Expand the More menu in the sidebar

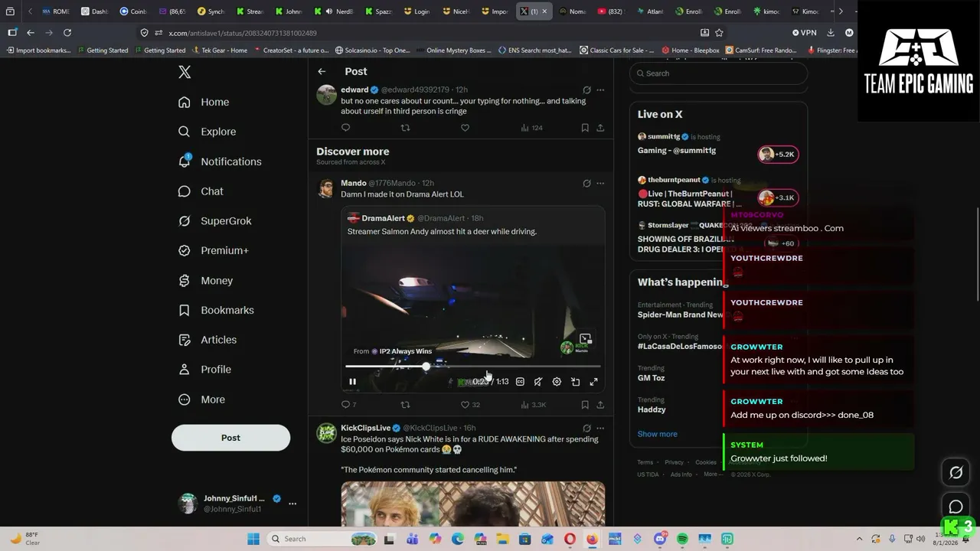pos(201,399)
